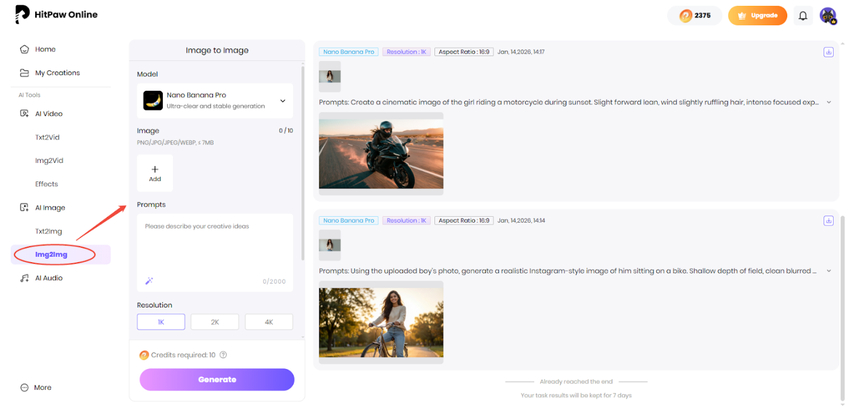
Task: Select the 4K resolution option
Action: [x=269, y=322]
